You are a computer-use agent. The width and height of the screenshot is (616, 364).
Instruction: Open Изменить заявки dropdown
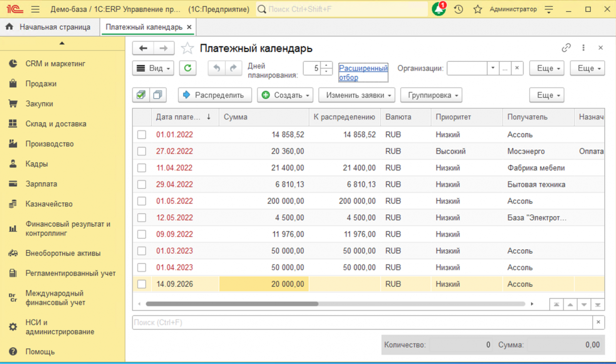357,95
